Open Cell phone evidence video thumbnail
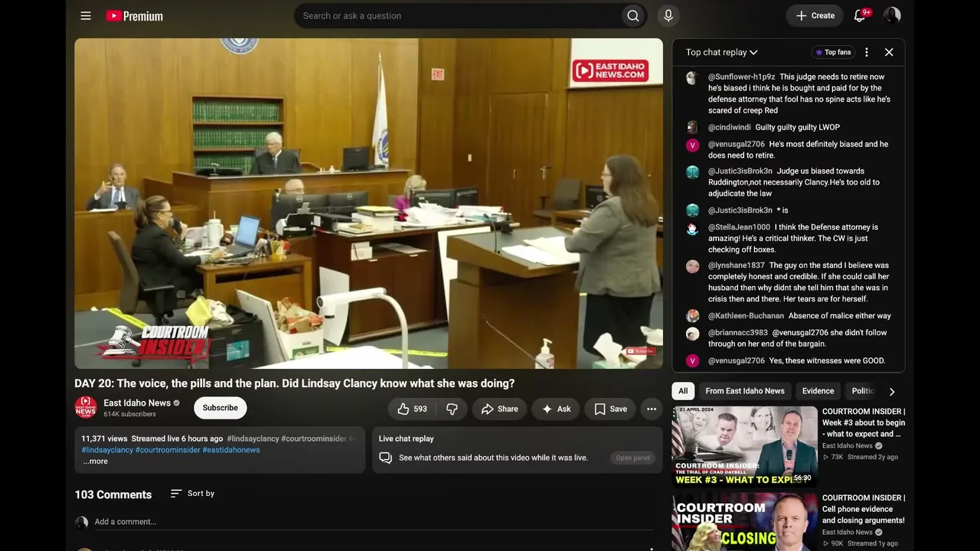980x551 pixels. click(x=744, y=522)
